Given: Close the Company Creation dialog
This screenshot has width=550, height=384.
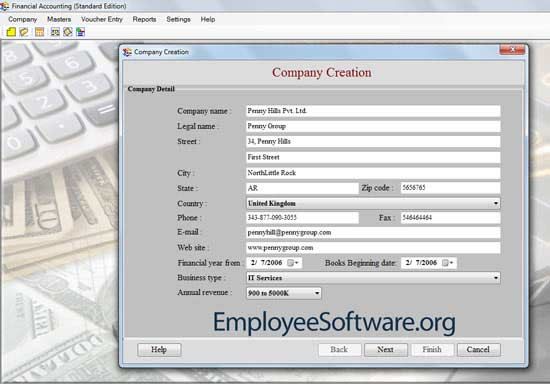Looking at the screenshot, I should point(512,50).
